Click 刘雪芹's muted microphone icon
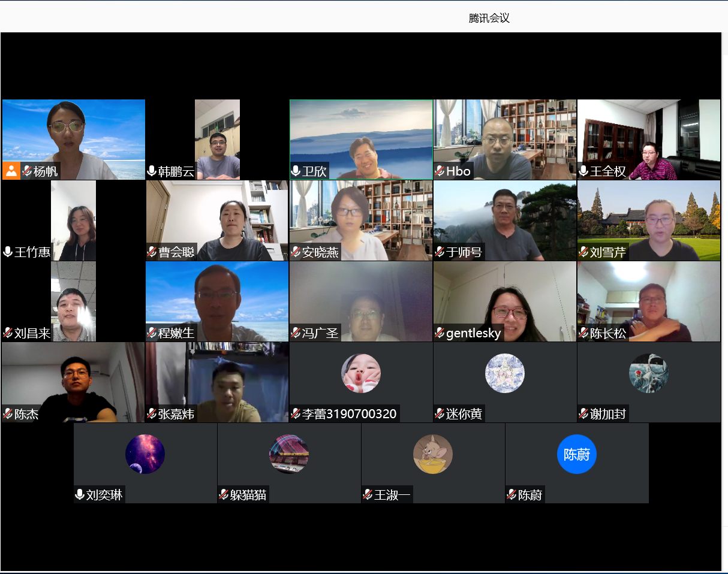 click(x=583, y=252)
